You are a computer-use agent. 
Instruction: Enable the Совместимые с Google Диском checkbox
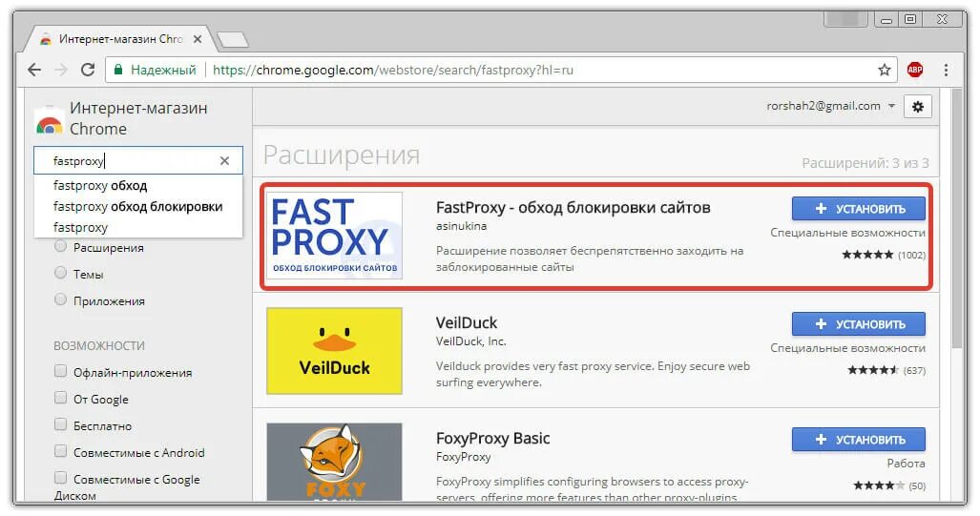tap(60, 478)
